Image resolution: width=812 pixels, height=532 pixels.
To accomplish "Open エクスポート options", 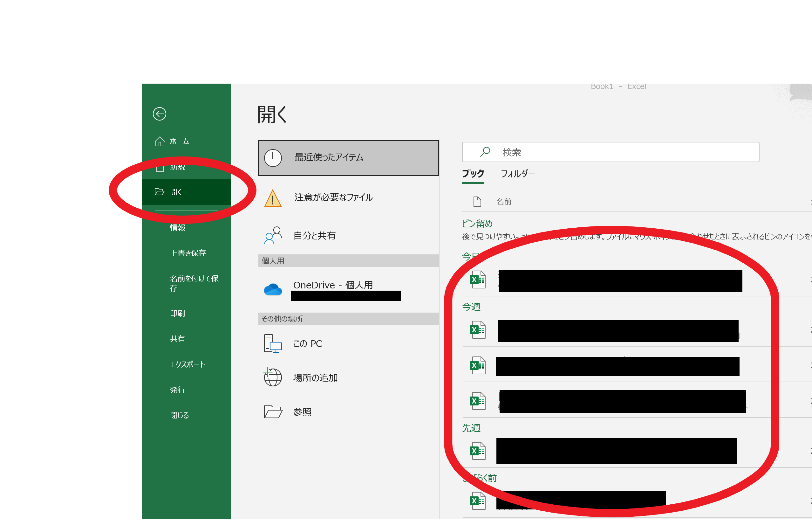I will coord(188,364).
